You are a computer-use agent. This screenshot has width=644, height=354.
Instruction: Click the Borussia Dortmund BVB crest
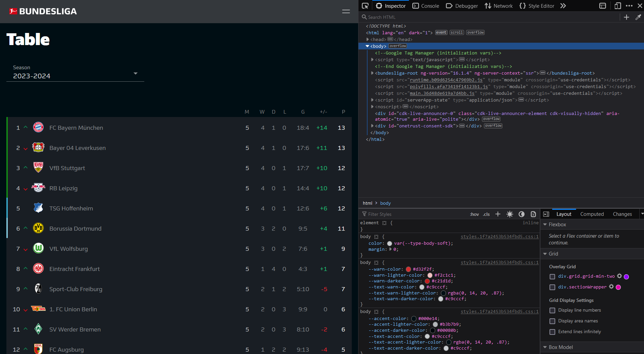point(38,228)
